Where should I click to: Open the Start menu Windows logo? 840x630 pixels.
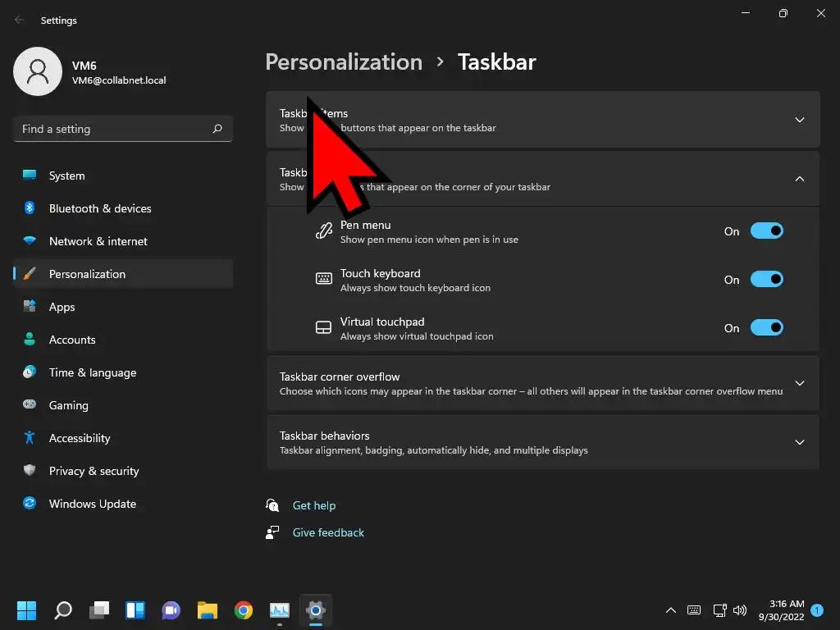[x=26, y=610]
